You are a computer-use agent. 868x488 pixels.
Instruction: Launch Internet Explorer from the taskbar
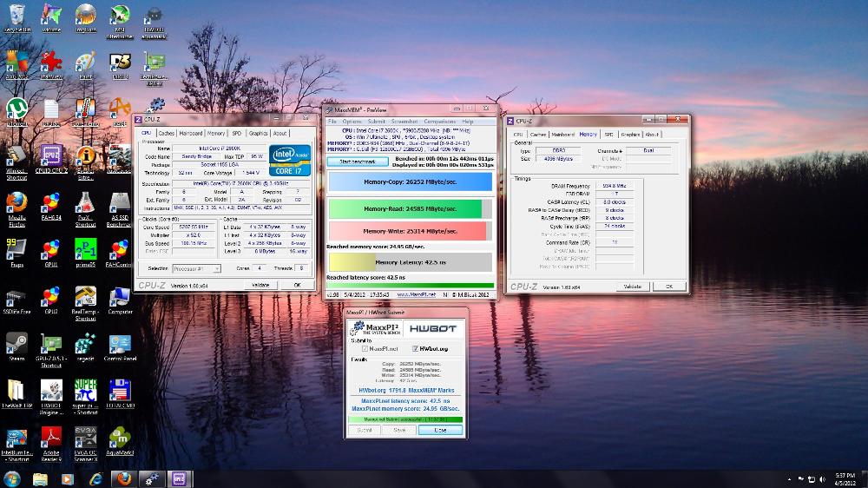tap(95, 479)
